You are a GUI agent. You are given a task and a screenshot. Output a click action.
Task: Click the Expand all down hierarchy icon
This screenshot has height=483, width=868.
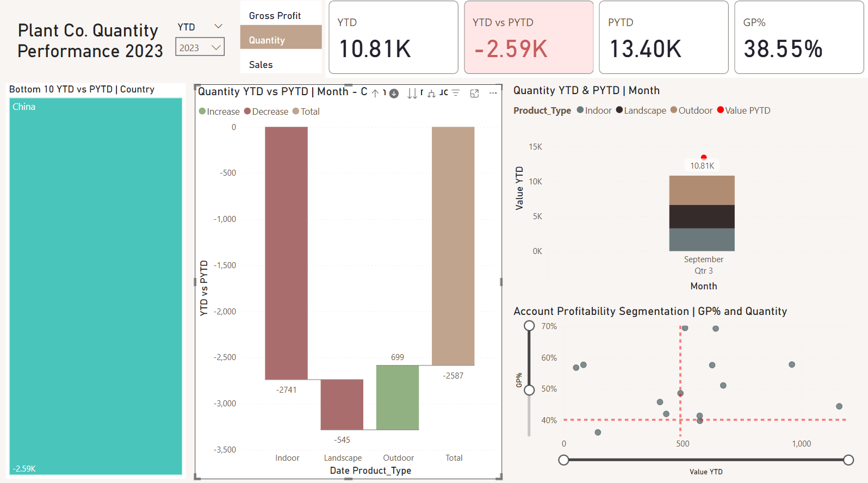coord(431,94)
